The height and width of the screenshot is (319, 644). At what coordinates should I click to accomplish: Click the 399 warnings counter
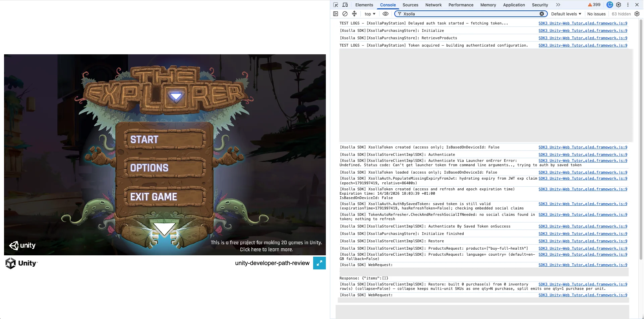pyautogui.click(x=594, y=5)
